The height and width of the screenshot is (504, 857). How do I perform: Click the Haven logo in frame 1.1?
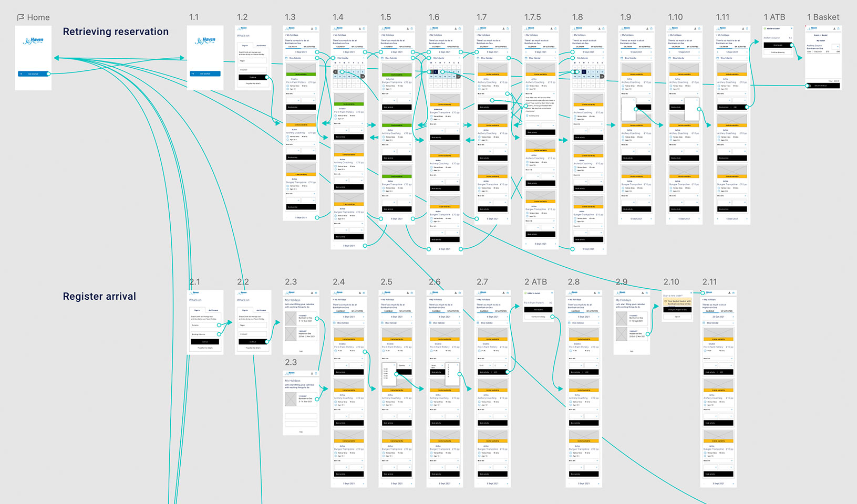point(205,40)
